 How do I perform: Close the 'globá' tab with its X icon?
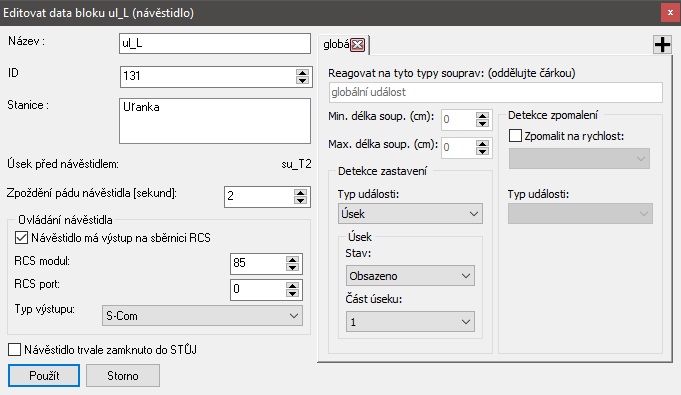pyautogui.click(x=357, y=44)
